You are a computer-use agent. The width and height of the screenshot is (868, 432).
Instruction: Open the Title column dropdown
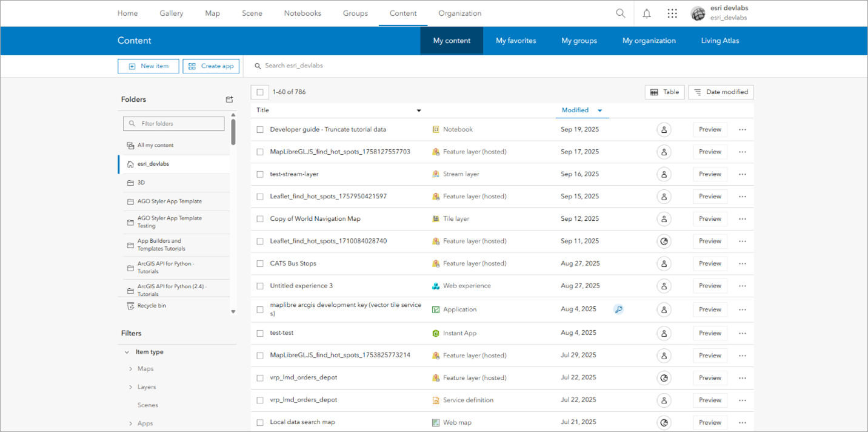tap(418, 110)
